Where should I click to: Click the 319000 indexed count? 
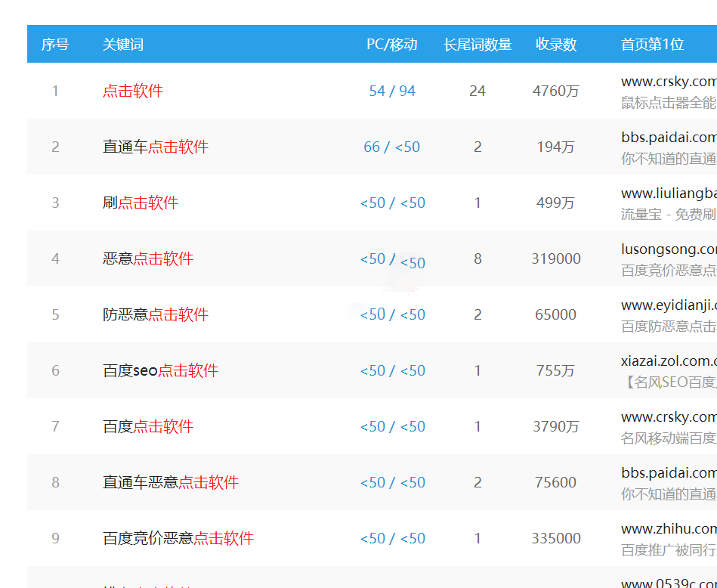556,258
